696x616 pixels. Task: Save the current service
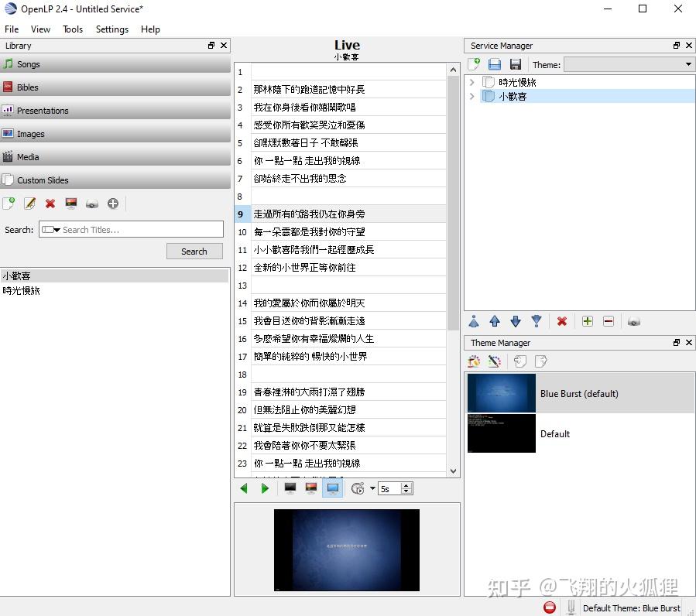click(515, 64)
